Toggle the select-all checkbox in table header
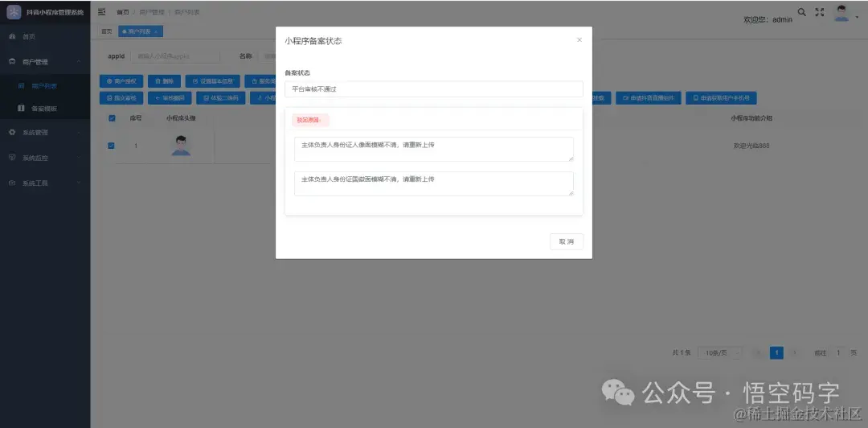The width and height of the screenshot is (868, 428). pos(112,118)
